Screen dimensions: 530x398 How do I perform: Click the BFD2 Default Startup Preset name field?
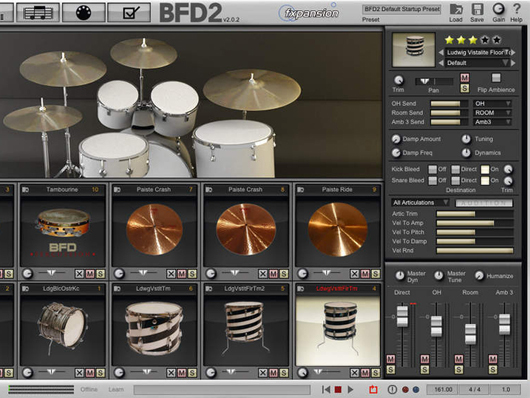[402, 9]
